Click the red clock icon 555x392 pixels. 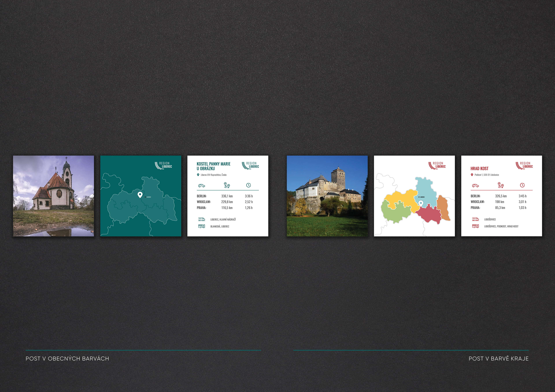pos(522,185)
